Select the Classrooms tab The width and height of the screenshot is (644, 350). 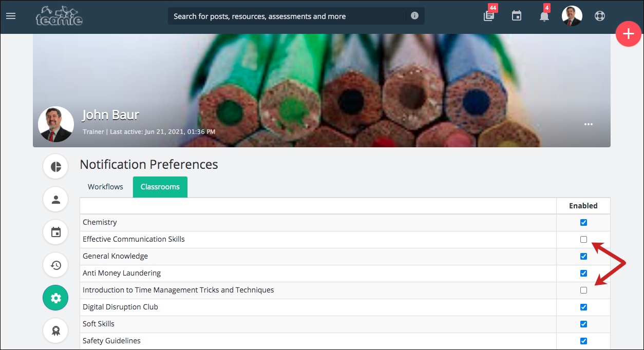click(x=160, y=187)
